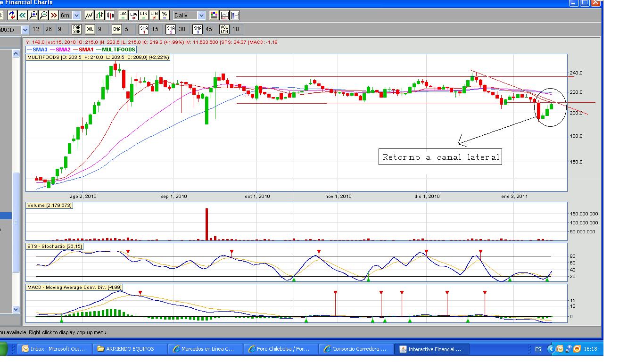The image size is (644, 362).
Task: Click the MACD - Moving Average panel label
Action: click(x=74, y=288)
